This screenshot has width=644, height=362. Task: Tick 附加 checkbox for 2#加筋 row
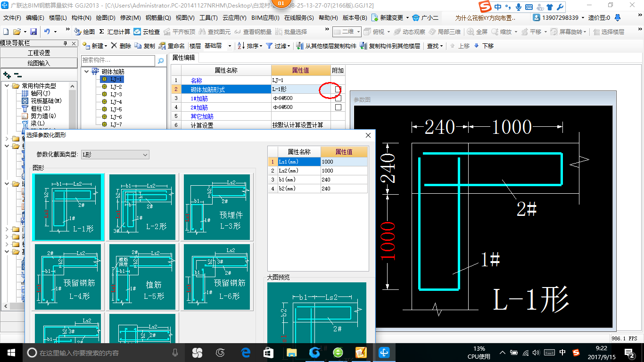coord(338,107)
